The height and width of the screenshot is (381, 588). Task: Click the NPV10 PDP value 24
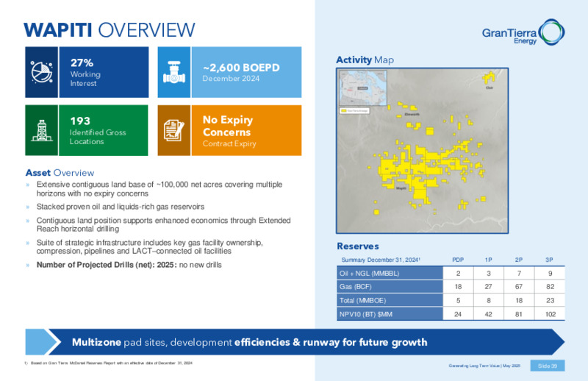point(458,314)
